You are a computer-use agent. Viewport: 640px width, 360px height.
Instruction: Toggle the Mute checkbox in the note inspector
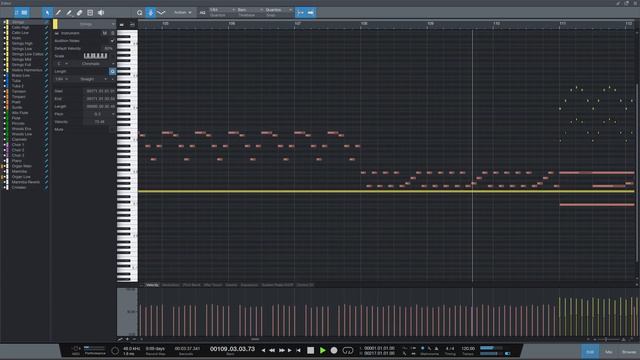112,129
